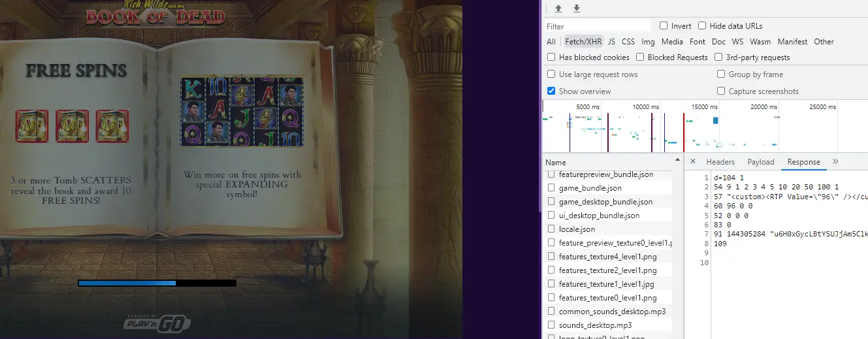Enable the Capture screenshots checkbox
The width and height of the screenshot is (868, 339).
click(x=721, y=91)
